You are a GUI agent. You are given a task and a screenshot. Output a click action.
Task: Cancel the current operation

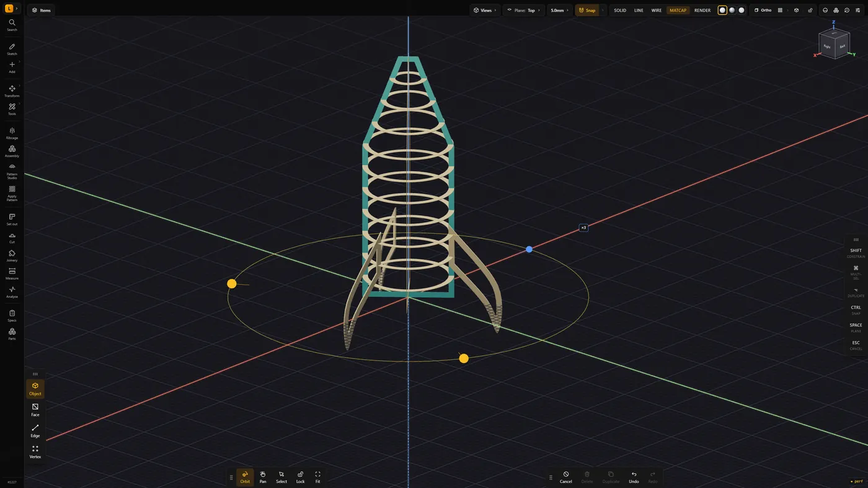coord(566,477)
